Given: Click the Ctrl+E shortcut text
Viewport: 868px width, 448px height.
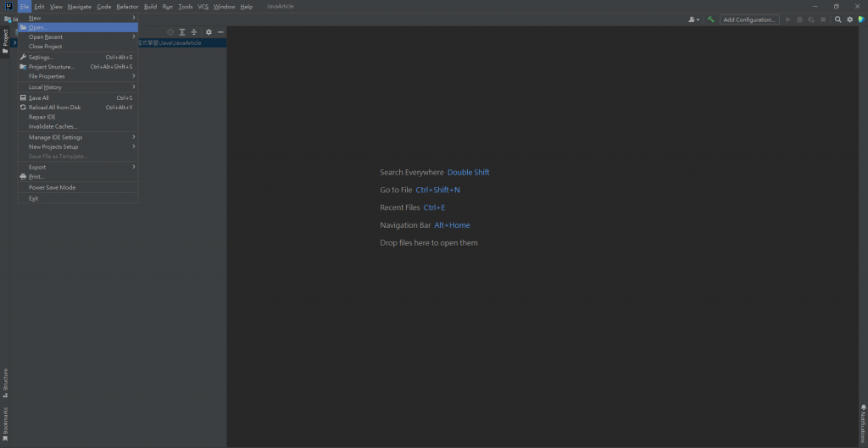Looking at the screenshot, I should pyautogui.click(x=434, y=207).
